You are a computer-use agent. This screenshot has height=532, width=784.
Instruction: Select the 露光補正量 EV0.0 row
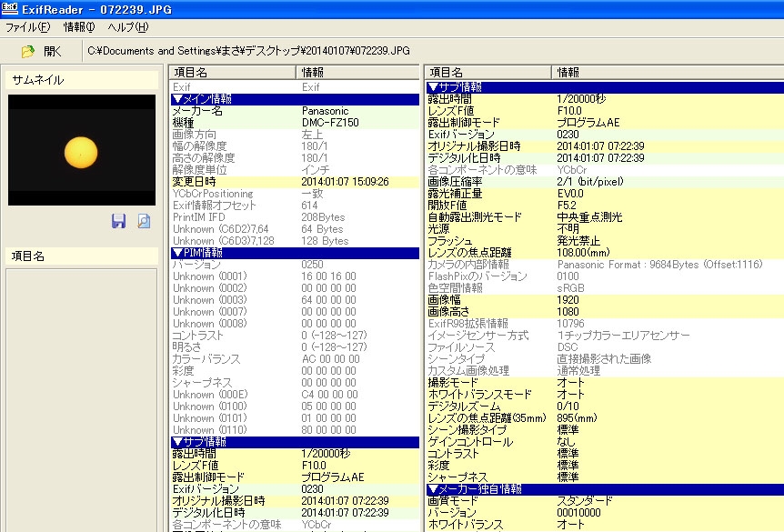pos(605,194)
